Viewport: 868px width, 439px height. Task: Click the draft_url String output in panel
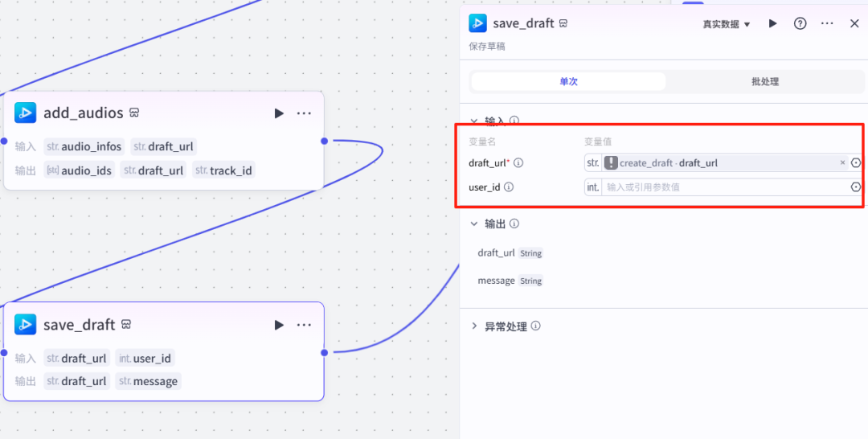pos(510,253)
